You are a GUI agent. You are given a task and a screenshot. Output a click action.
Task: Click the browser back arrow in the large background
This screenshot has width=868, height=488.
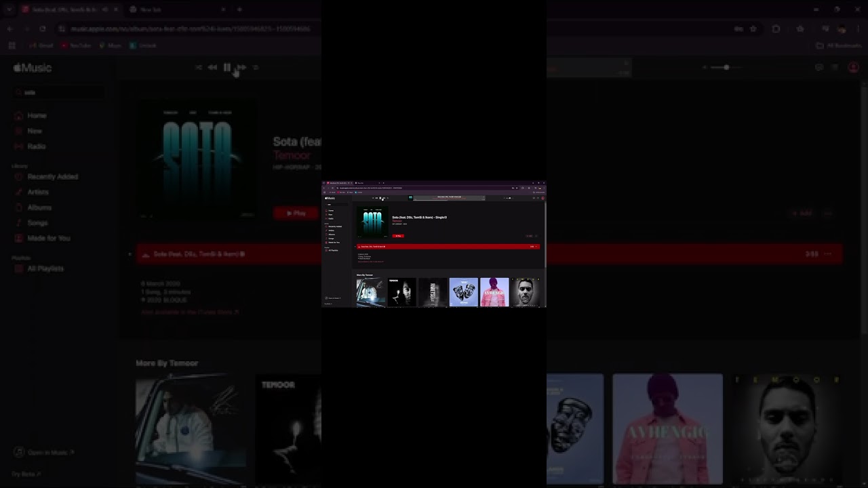click(x=10, y=29)
